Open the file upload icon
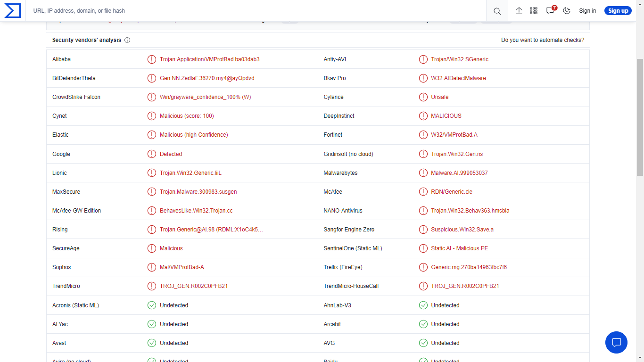This screenshot has width=644, height=362. click(519, 11)
